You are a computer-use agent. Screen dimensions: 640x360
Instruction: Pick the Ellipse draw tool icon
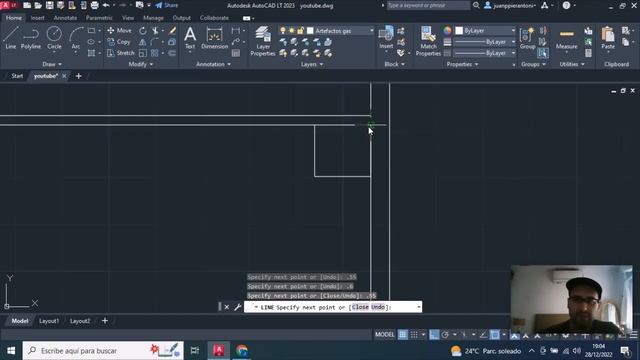click(x=91, y=42)
